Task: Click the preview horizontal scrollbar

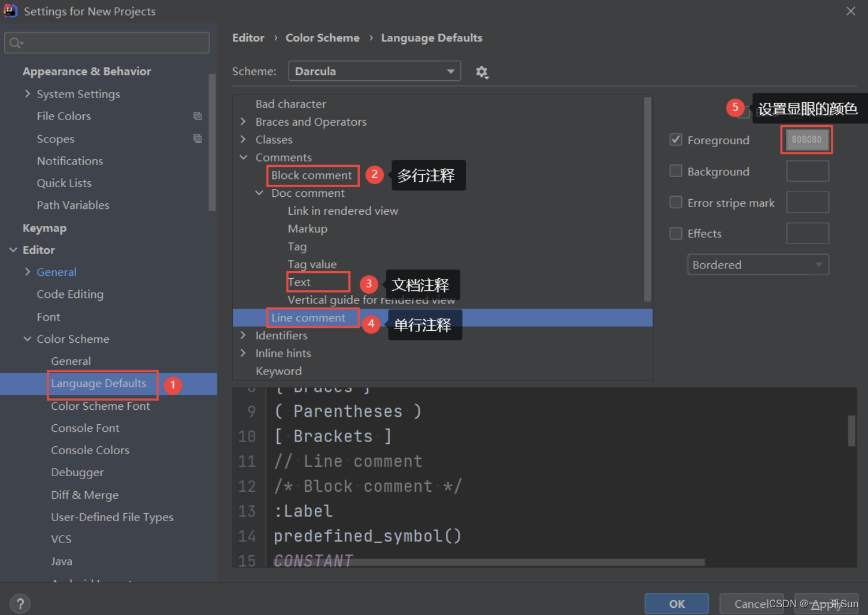Action: [489, 562]
